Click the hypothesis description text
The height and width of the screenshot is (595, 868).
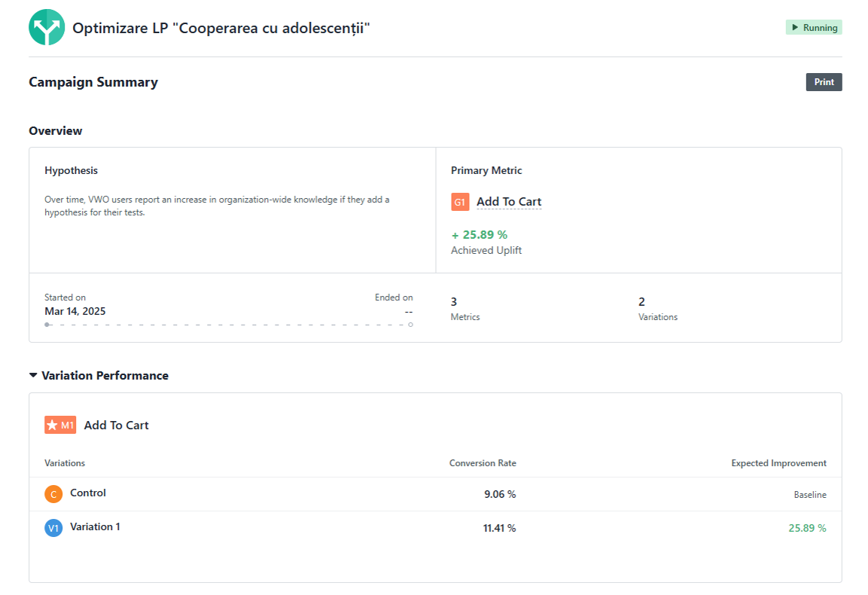click(x=217, y=206)
